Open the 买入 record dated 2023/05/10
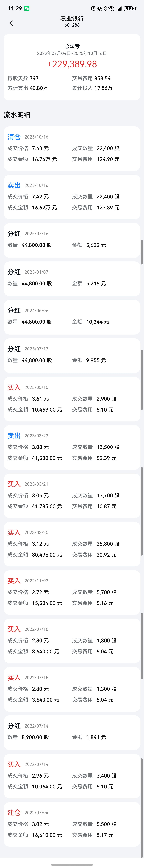144x868 pixels. pos(72,399)
